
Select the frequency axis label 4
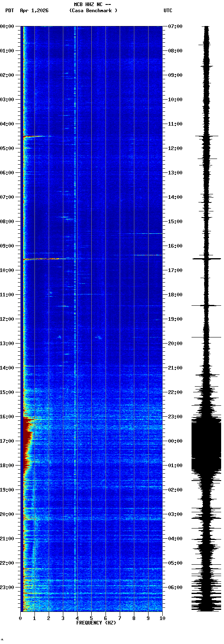click(x=77, y=618)
